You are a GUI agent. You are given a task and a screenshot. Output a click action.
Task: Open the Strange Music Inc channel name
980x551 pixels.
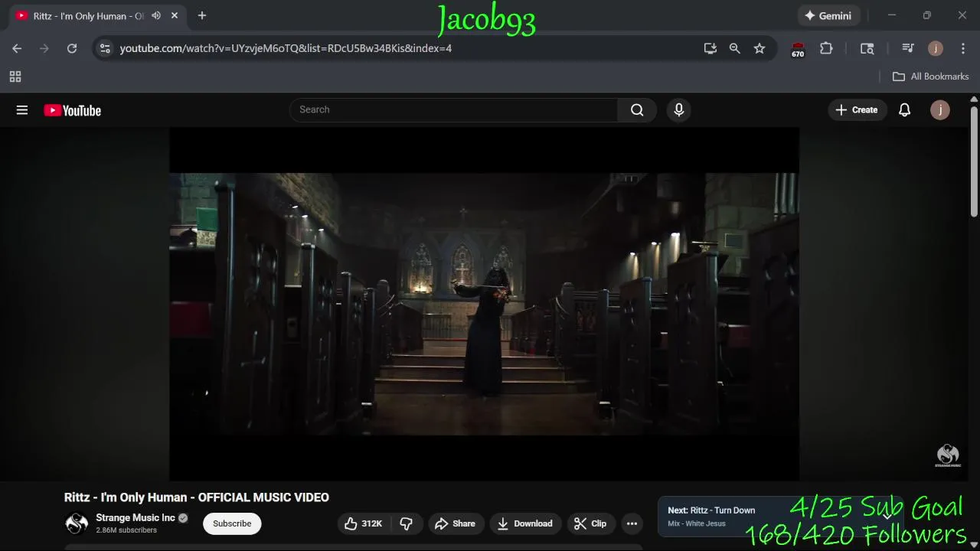pyautogui.click(x=136, y=518)
